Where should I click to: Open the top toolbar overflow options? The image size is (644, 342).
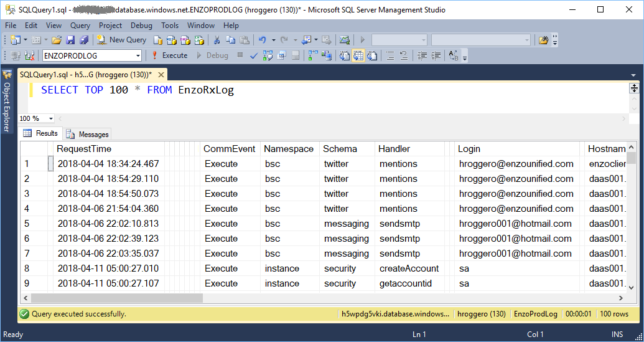pyautogui.click(x=555, y=40)
